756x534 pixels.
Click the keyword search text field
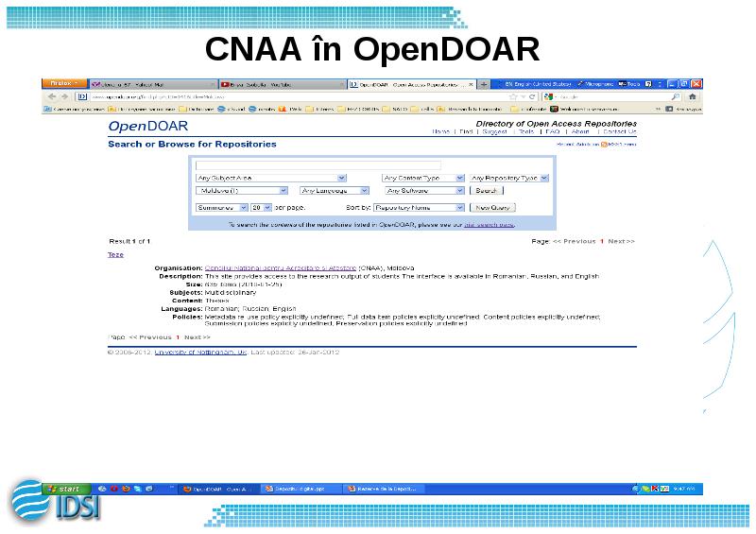(x=318, y=165)
